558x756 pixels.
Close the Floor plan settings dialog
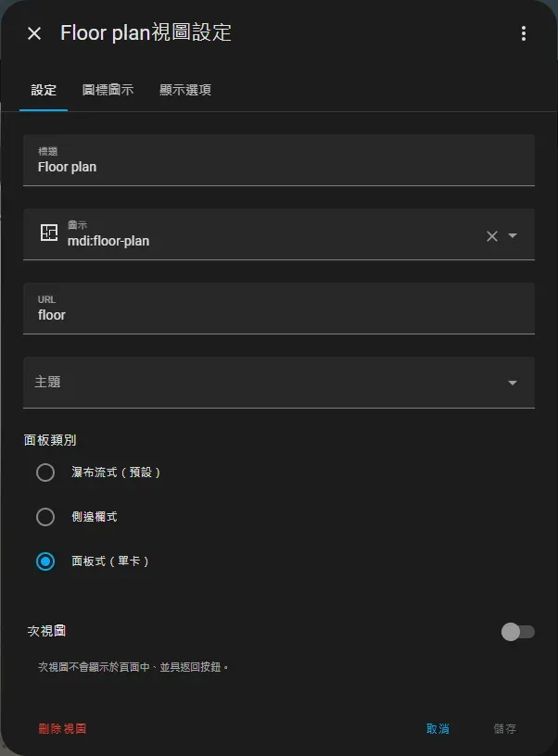[33, 33]
